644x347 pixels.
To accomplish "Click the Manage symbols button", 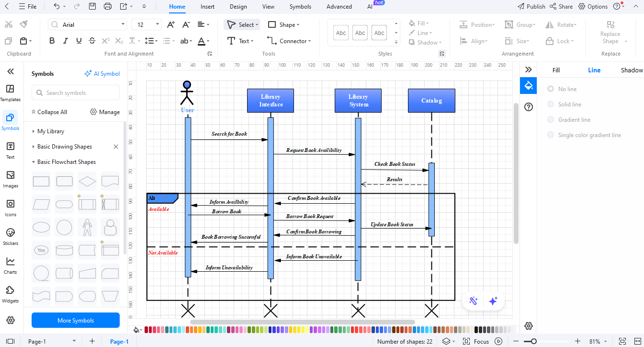I will [x=105, y=112].
